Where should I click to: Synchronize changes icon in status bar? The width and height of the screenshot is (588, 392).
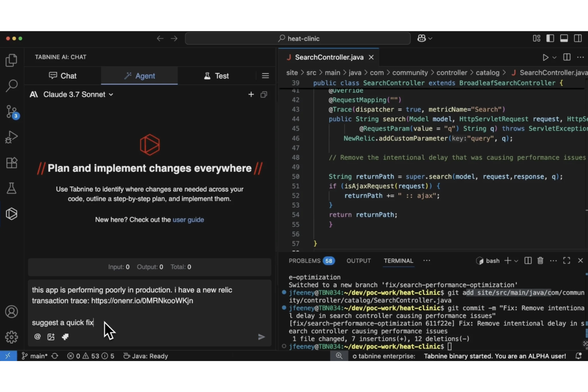click(55, 356)
